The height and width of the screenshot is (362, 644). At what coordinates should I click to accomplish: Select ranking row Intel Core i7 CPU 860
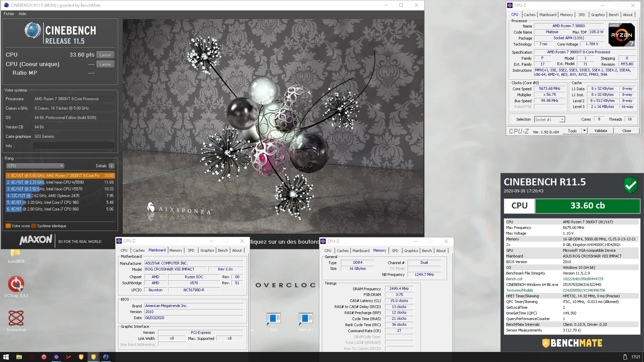pos(60,209)
